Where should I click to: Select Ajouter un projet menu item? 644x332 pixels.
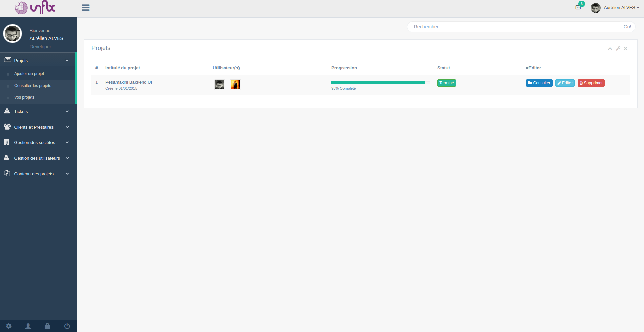[x=29, y=74]
